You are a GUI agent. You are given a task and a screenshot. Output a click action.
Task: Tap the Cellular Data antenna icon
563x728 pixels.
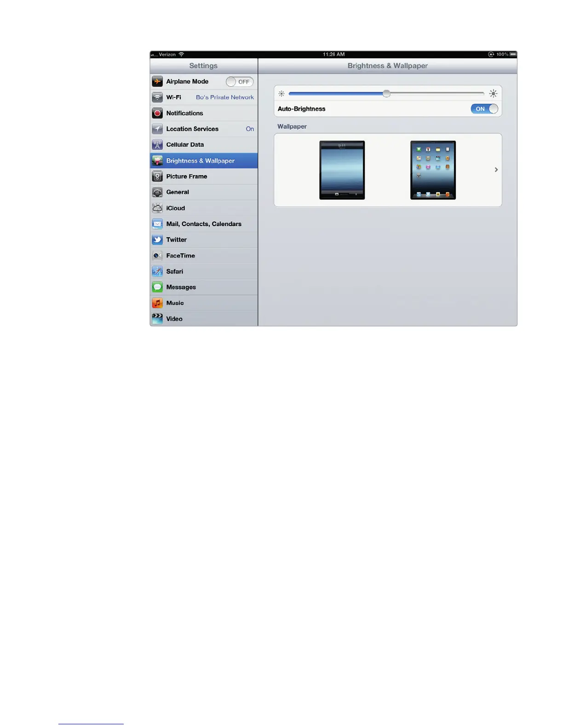tap(157, 145)
